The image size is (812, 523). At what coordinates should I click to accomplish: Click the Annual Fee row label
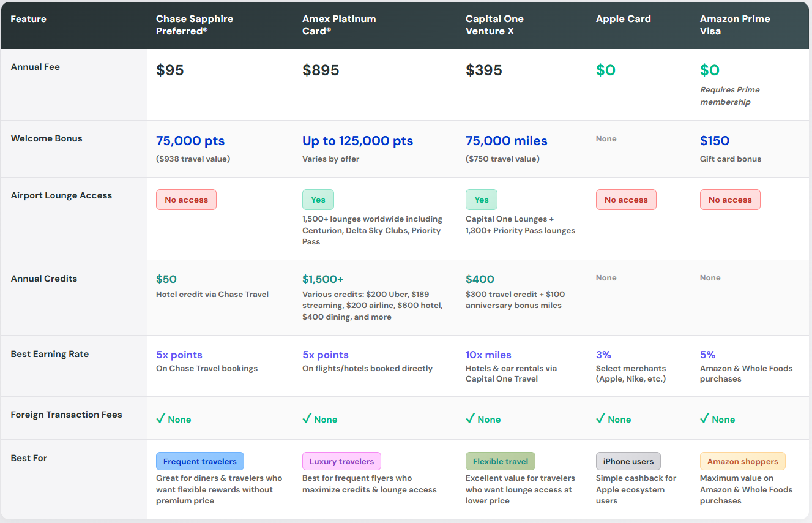[x=35, y=67]
